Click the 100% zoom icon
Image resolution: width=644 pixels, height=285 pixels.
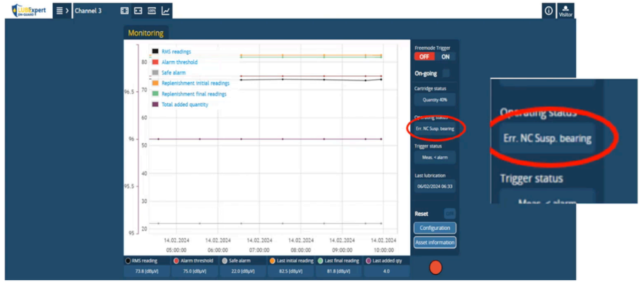pyautogui.click(x=152, y=11)
